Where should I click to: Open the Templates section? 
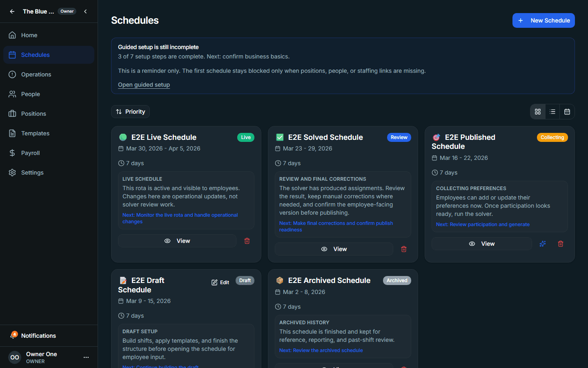[49, 133]
